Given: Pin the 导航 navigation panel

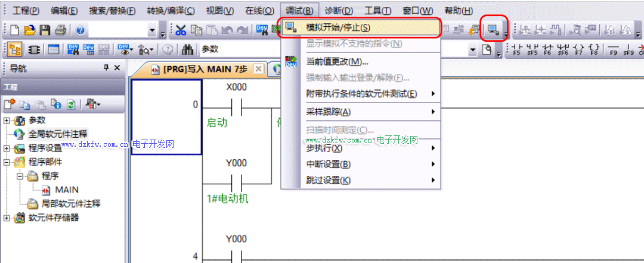Looking at the screenshot, I should click(106, 69).
